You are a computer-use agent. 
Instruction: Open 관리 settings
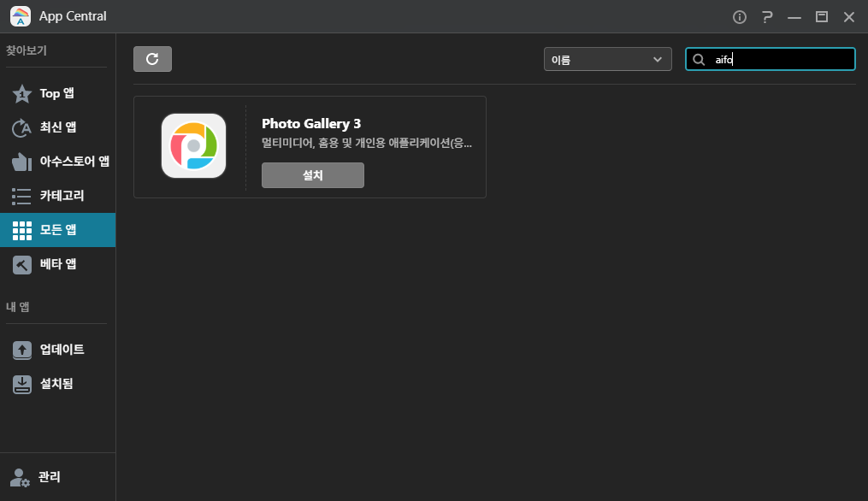[x=57, y=477]
